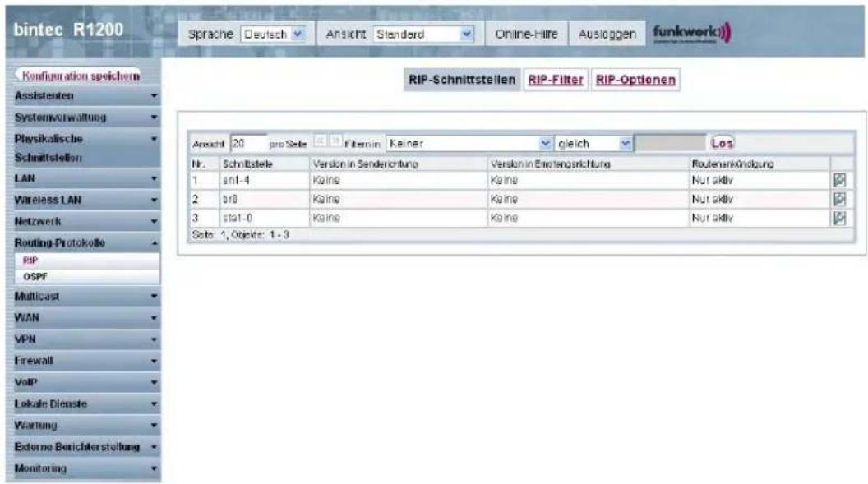Viewport: 868px width, 484px height.
Task: Open the Filtern in field dropdown
Action: (469, 144)
